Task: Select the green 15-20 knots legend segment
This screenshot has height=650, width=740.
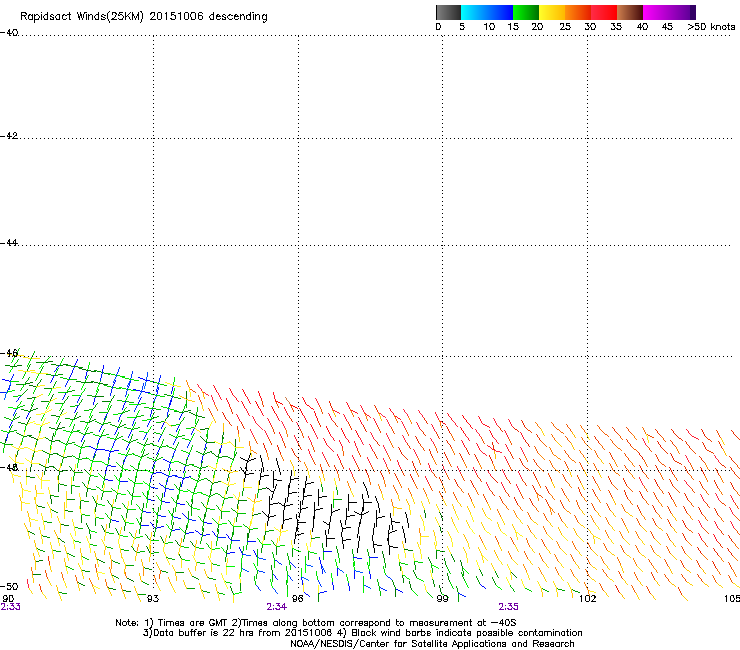Action: [526, 12]
